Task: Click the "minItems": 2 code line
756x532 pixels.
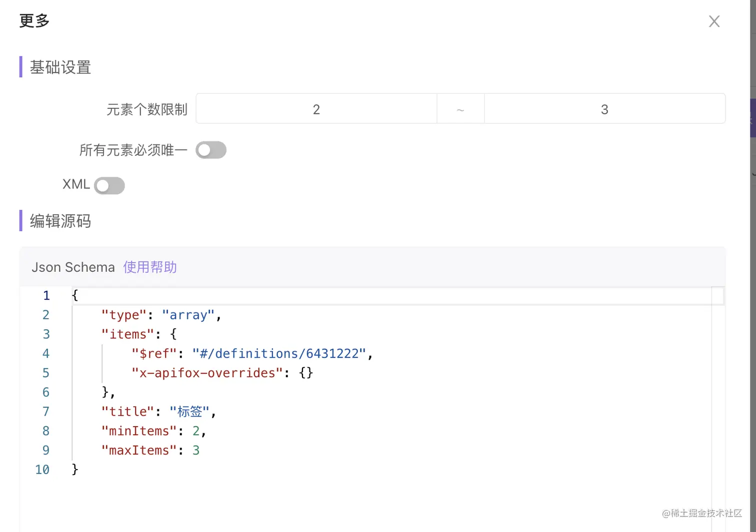Action: pyautogui.click(x=153, y=431)
